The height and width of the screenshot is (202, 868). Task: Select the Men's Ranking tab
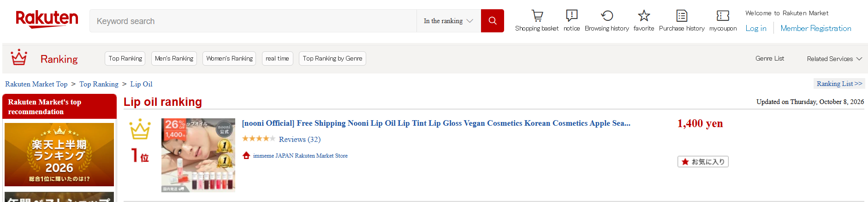tap(174, 58)
